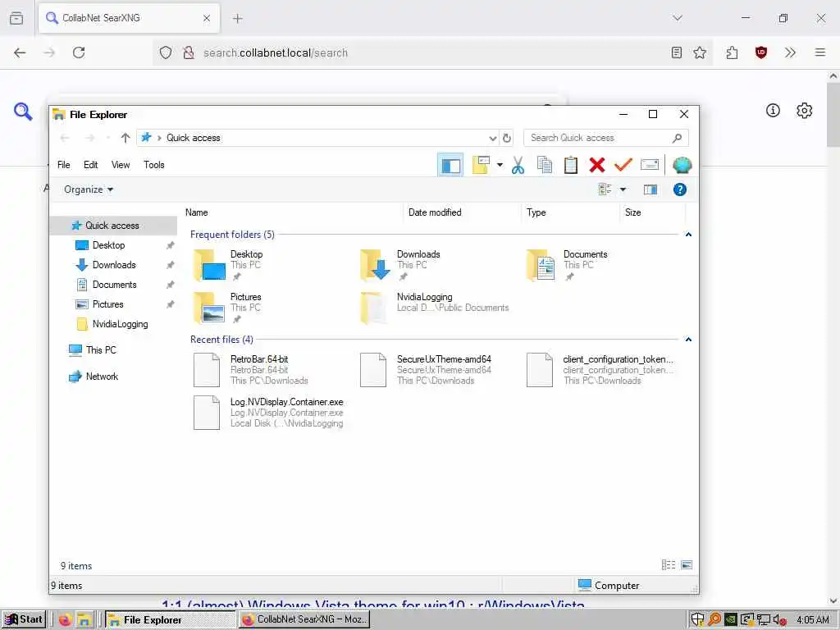Open the View menu in File Explorer
Viewport: 840px width, 630px height.
click(x=121, y=165)
